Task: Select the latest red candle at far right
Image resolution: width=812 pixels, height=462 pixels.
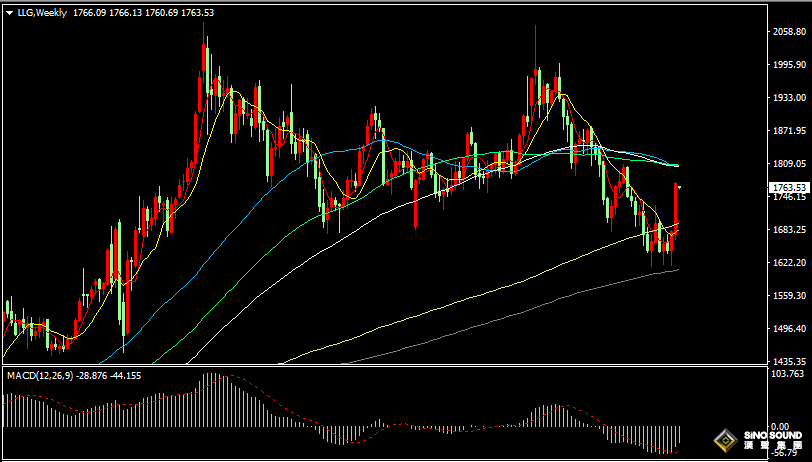Action: coord(677,205)
